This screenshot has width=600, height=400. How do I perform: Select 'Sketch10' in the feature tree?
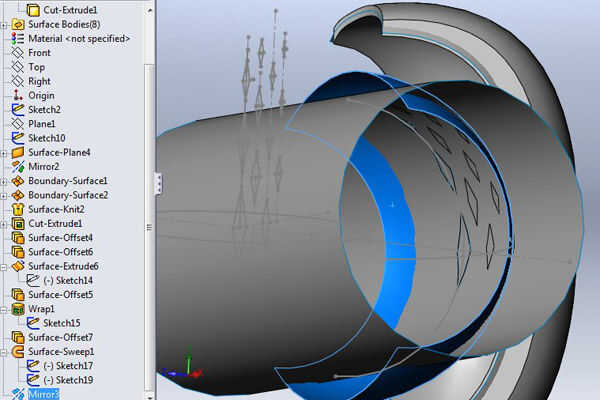tap(38, 138)
